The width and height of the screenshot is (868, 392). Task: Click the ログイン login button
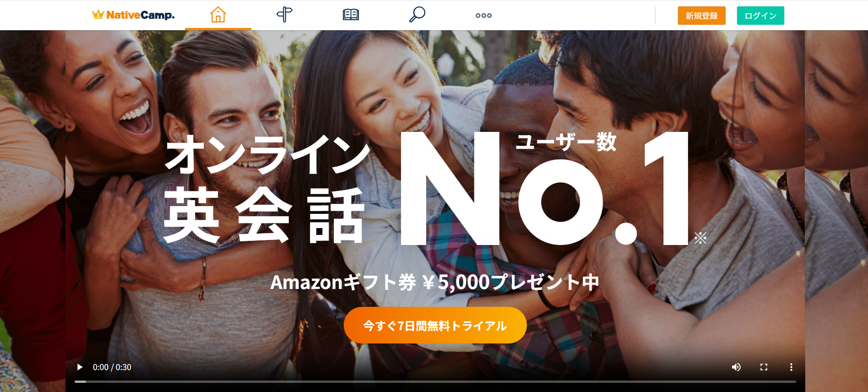pyautogui.click(x=760, y=16)
